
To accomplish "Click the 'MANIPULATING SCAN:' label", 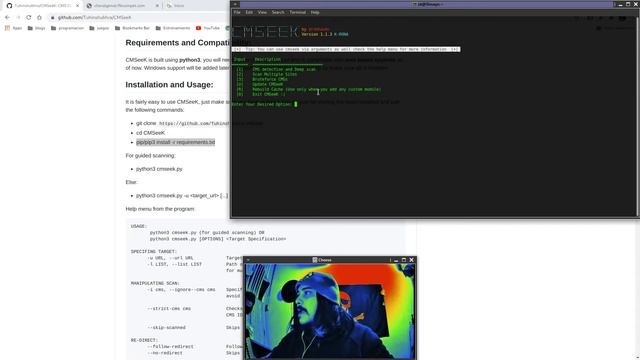I will point(155,283).
